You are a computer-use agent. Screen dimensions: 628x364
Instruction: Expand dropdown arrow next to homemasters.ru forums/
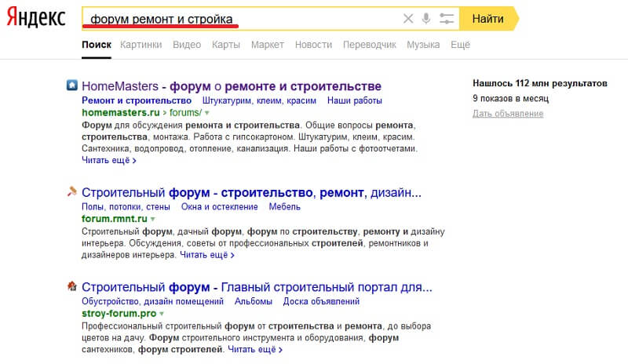point(207,113)
